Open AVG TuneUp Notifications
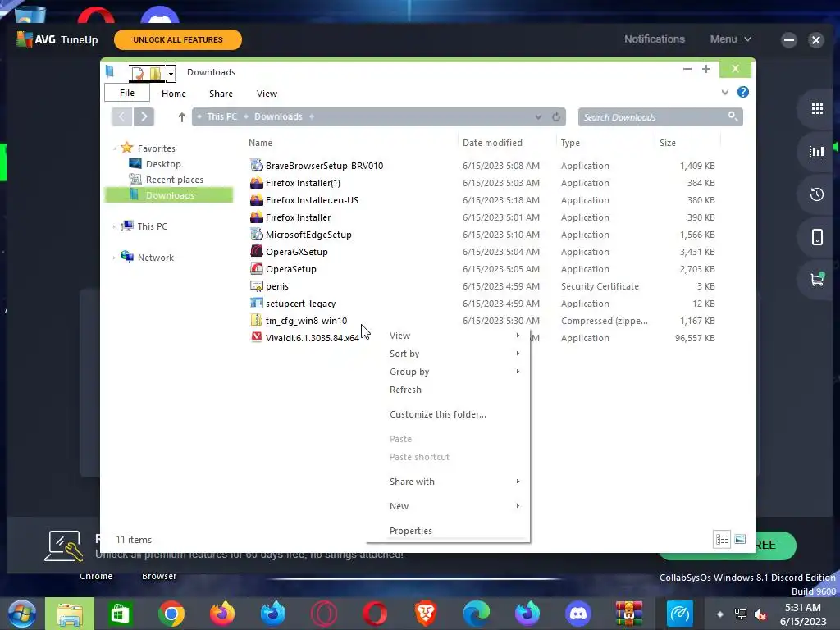This screenshot has width=840, height=630. [x=654, y=39]
